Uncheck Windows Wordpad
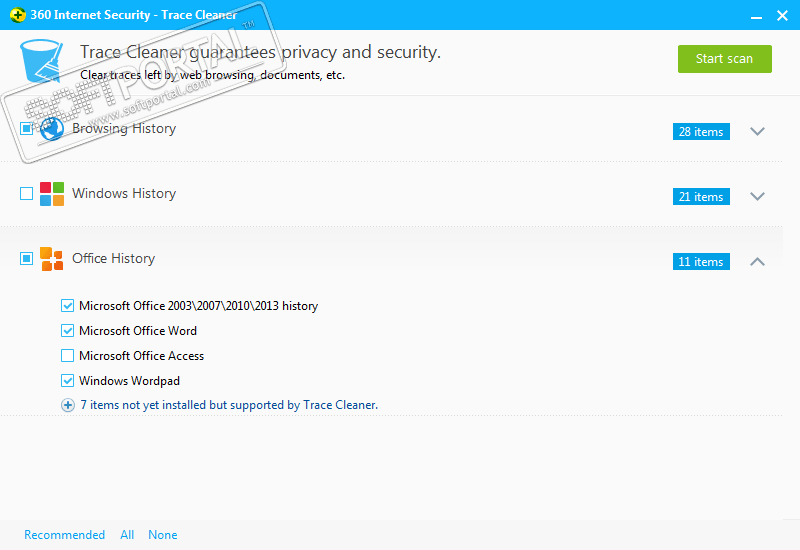The image size is (800, 550). tap(68, 381)
